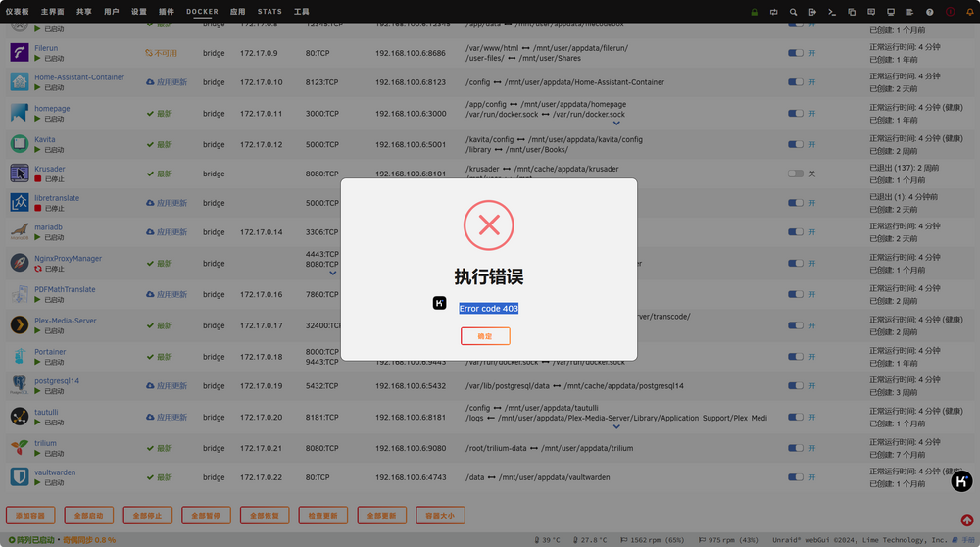Click the 阵列已启动 status text
The image size is (980, 547).
(35, 540)
